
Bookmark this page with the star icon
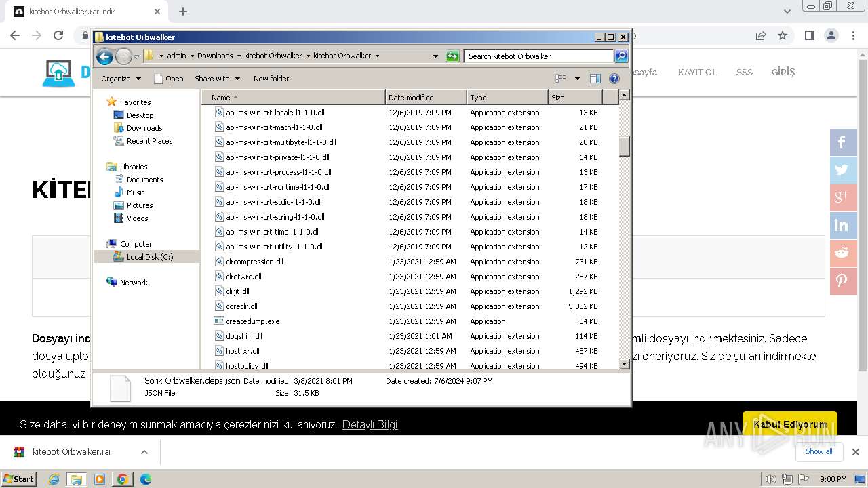point(783,35)
